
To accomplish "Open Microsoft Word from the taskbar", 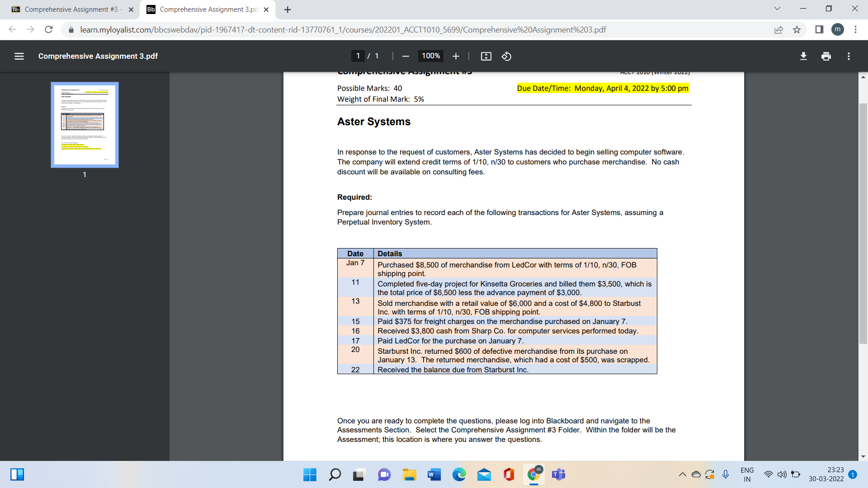I will tap(434, 474).
